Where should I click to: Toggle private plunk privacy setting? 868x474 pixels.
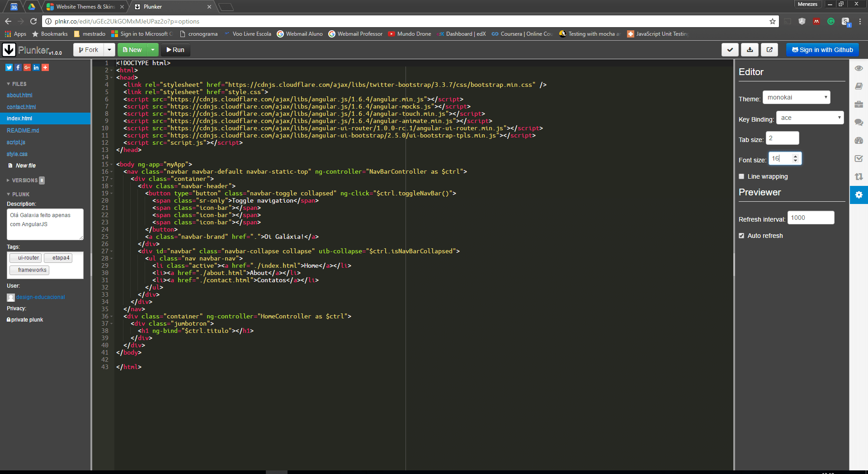(x=24, y=319)
